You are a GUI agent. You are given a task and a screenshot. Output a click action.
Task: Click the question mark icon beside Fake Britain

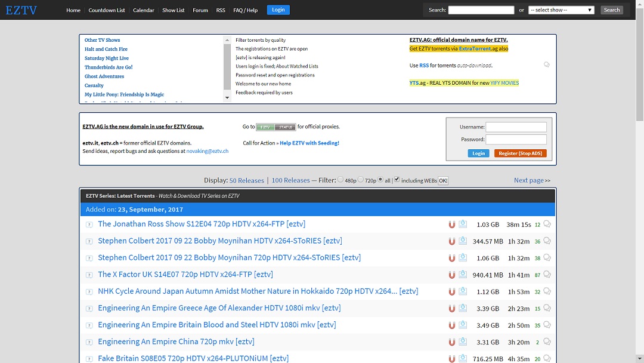(x=89, y=358)
